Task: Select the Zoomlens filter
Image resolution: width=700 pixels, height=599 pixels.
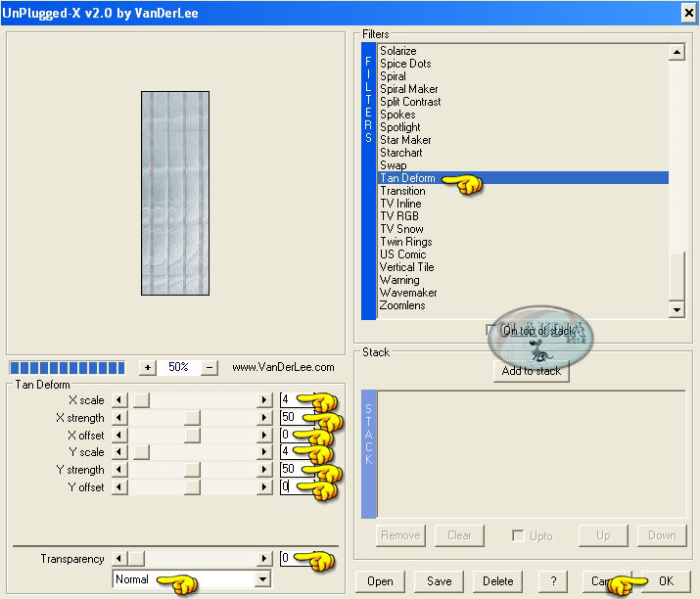Action: point(402,305)
